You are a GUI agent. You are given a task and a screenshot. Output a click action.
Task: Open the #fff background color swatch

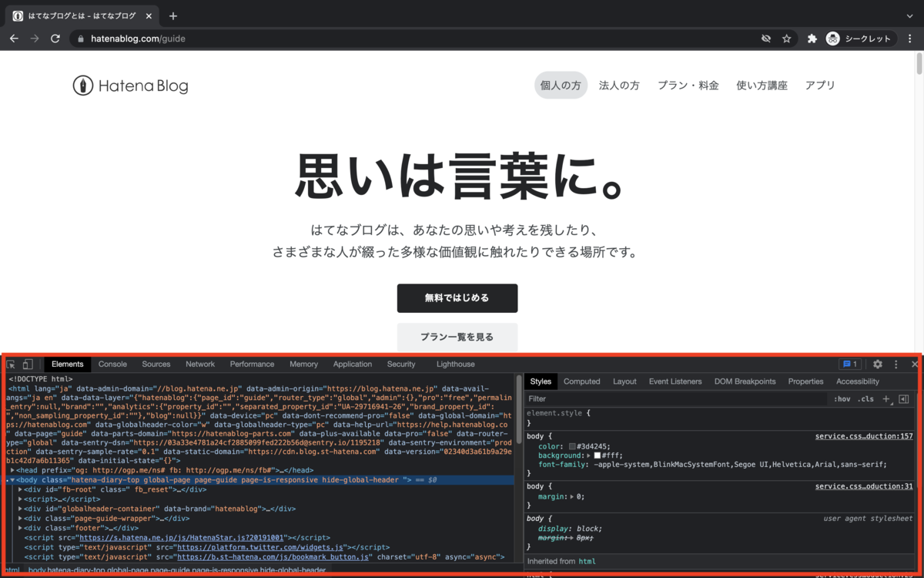[598, 455]
